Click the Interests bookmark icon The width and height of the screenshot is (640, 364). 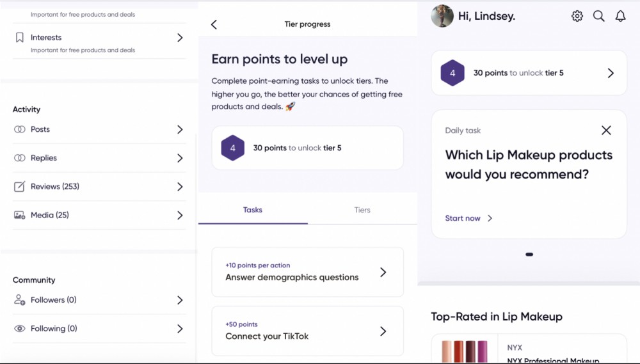[x=20, y=38]
